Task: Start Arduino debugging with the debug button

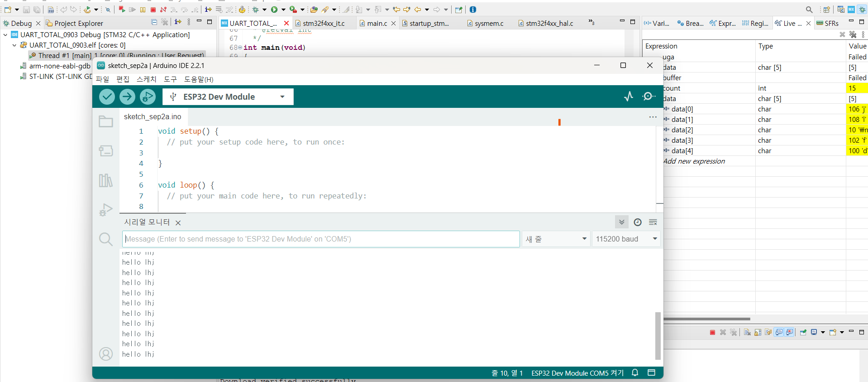Action: click(148, 97)
